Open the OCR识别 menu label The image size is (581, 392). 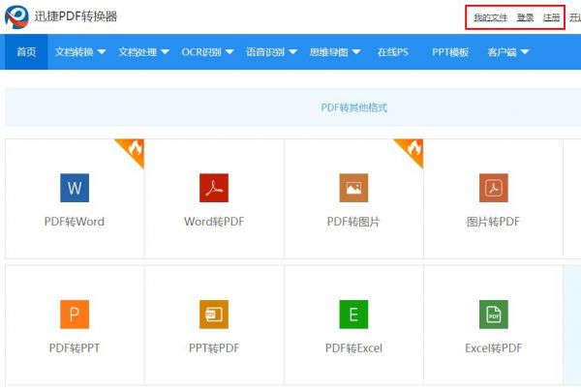tap(201, 52)
